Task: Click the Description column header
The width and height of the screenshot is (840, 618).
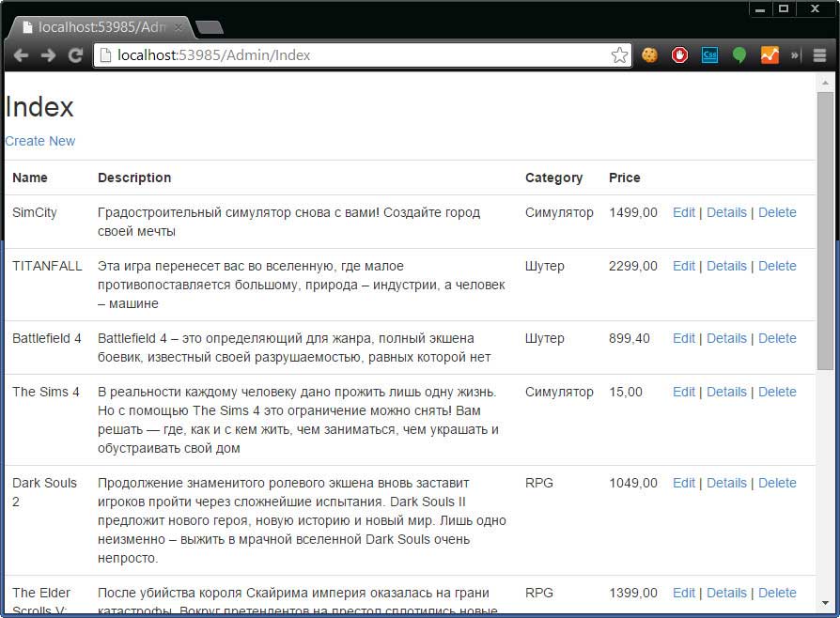Action: 134,178
